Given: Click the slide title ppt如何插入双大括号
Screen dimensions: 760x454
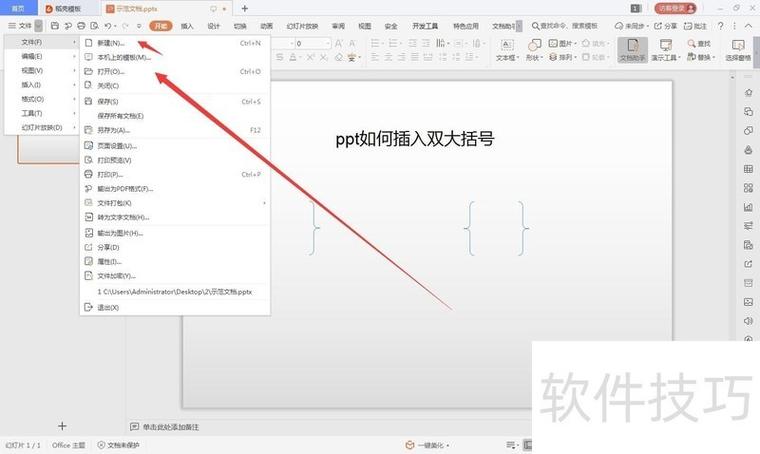Looking at the screenshot, I should click(415, 139).
